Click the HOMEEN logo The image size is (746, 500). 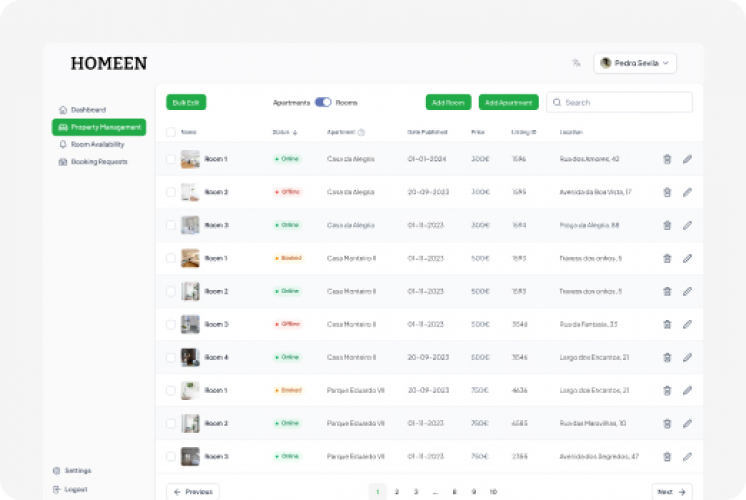tap(109, 63)
